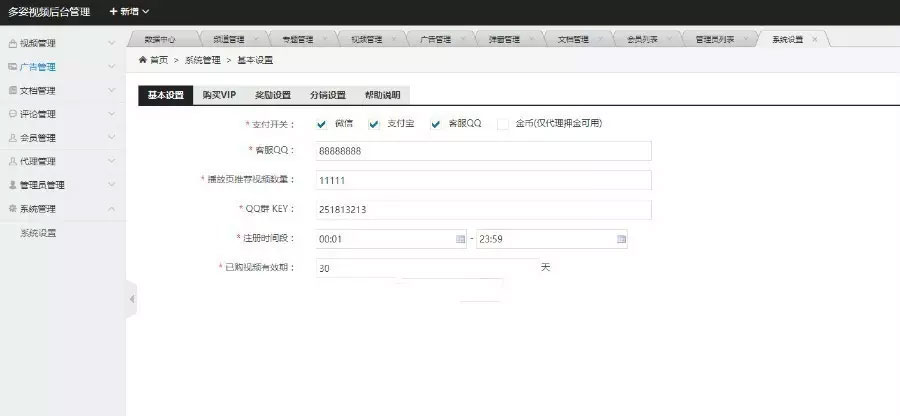The width and height of the screenshot is (900, 416).
Task: Collapse the 系统管理 sidebar section
Action: coord(111,209)
